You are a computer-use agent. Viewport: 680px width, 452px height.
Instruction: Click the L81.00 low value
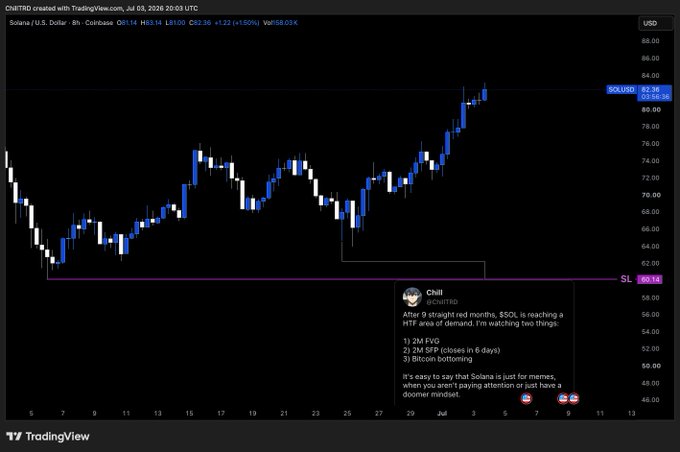(x=175, y=23)
